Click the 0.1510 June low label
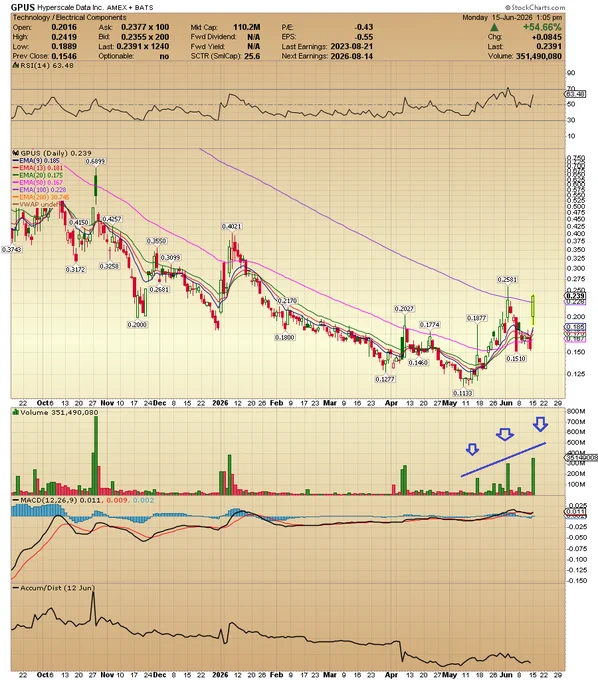This screenshot has height=680, width=598. coord(516,359)
